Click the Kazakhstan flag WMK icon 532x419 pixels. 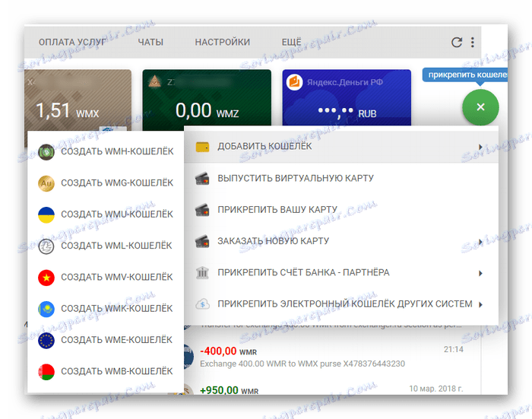click(46, 309)
